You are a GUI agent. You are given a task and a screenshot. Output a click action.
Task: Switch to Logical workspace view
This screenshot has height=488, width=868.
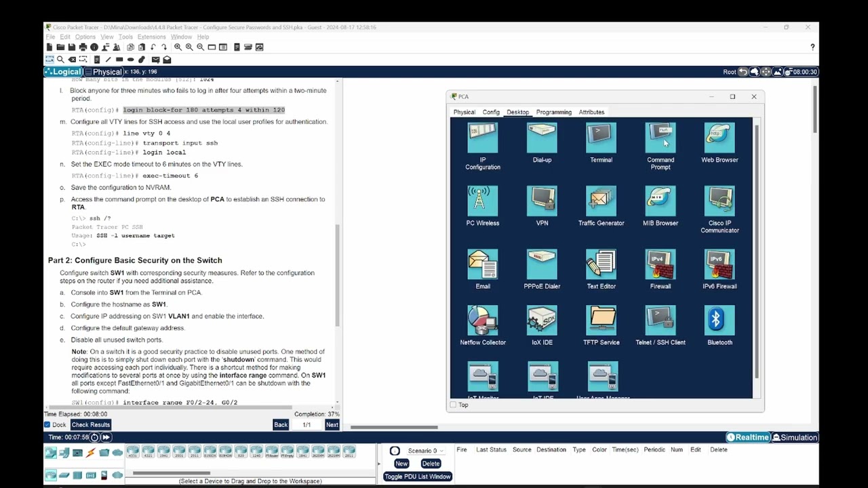(x=63, y=72)
